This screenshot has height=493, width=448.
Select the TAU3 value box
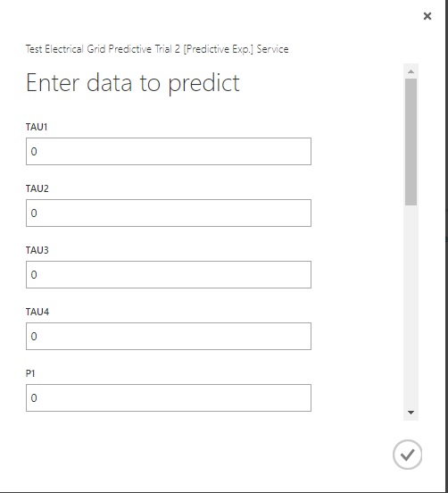point(169,274)
